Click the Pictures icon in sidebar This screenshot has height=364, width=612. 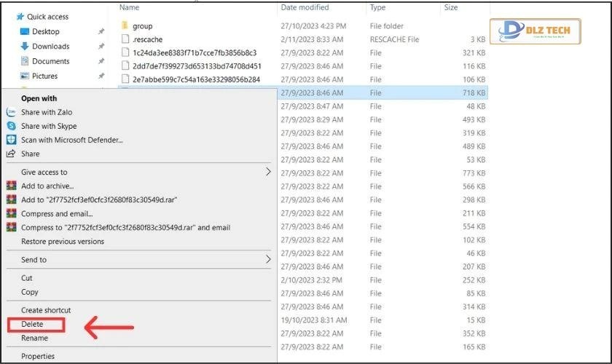click(x=25, y=76)
